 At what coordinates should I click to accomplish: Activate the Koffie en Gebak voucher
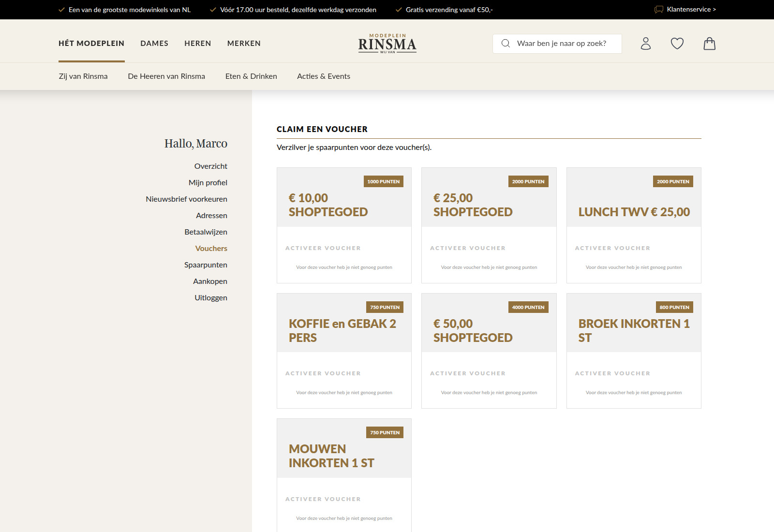coord(323,373)
